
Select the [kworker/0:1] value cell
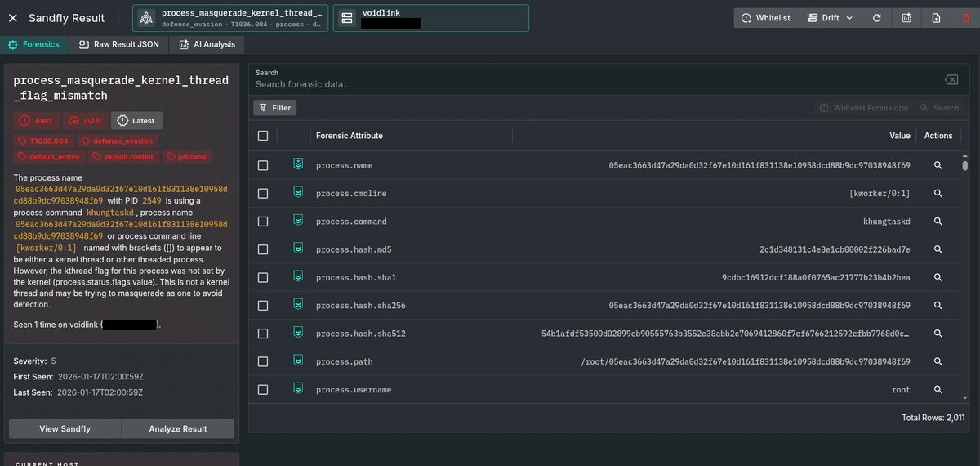[880, 193]
